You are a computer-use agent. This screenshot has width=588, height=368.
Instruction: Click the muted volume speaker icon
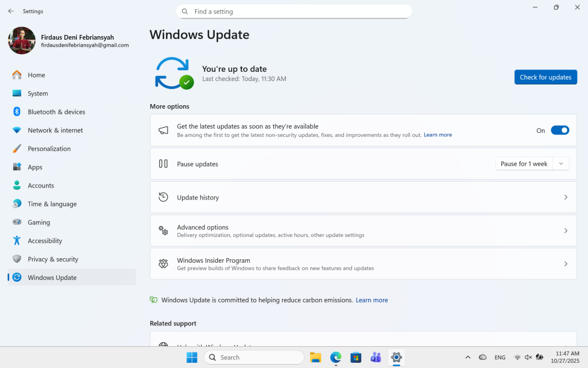pyautogui.click(x=528, y=358)
